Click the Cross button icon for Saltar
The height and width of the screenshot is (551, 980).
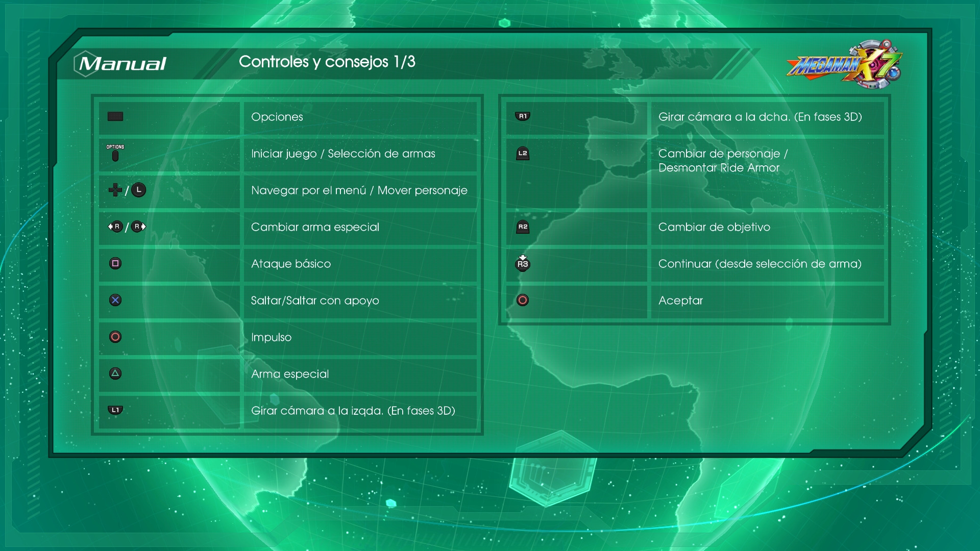point(115,300)
